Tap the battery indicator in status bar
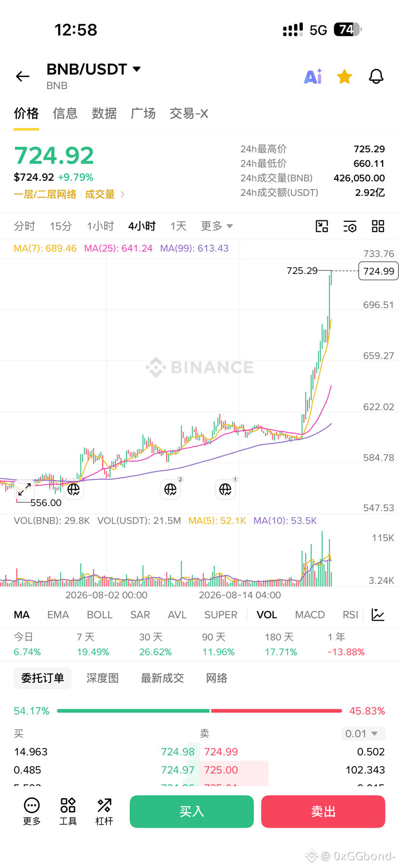The height and width of the screenshot is (868, 399). click(347, 30)
